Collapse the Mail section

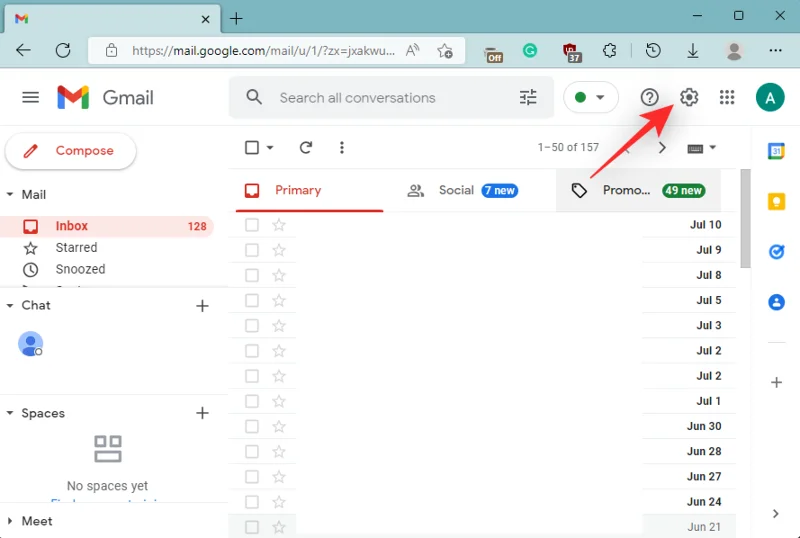coord(10,194)
